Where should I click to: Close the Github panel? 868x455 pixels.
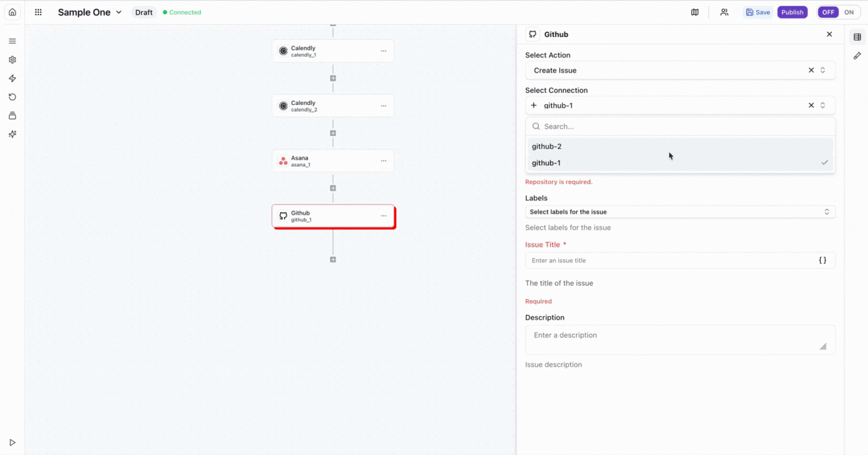click(829, 34)
